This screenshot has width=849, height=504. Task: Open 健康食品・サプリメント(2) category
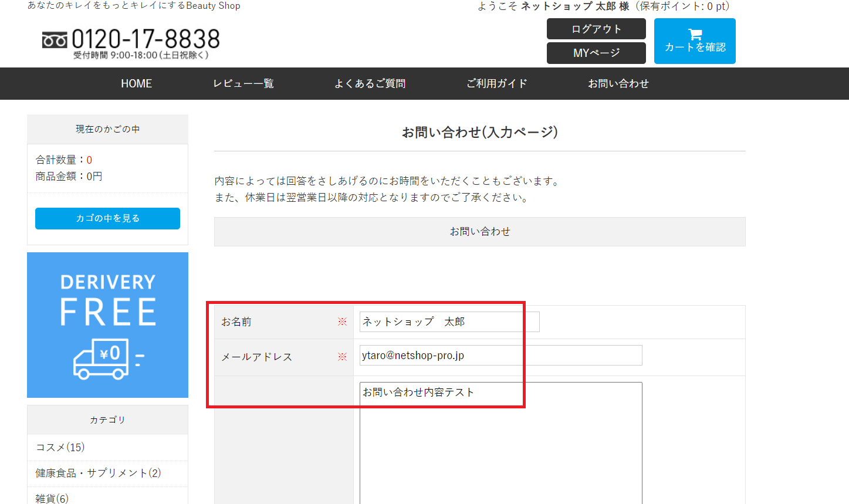[x=98, y=473]
